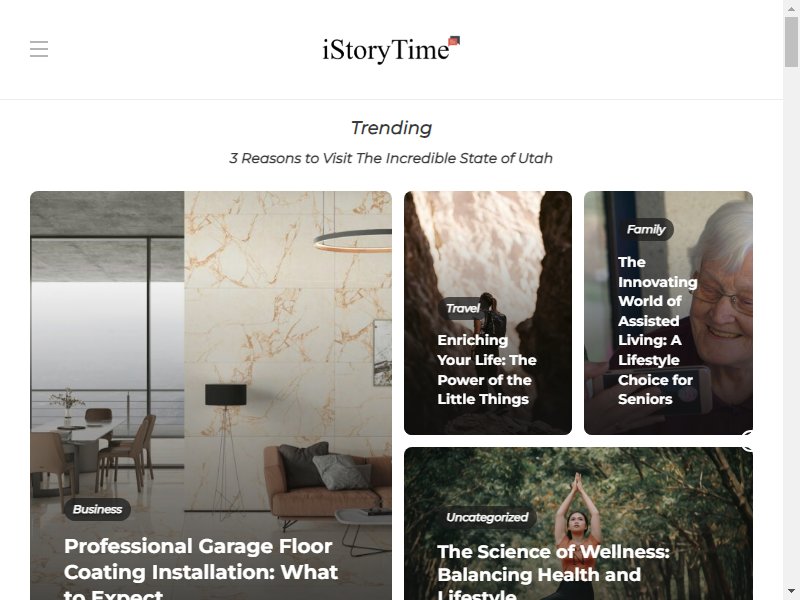The height and width of the screenshot is (600, 800).
Task: Open Innovating World of Assisted Living article
Action: (x=657, y=331)
